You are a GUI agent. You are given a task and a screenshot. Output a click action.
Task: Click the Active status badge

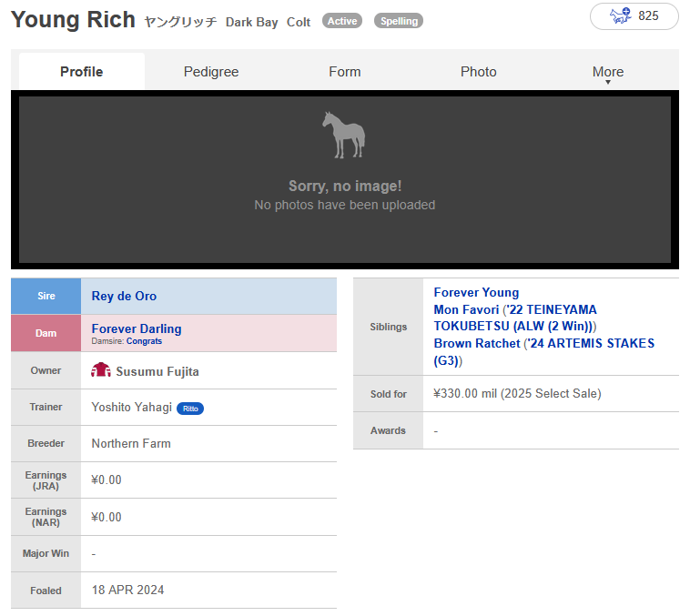(x=342, y=21)
